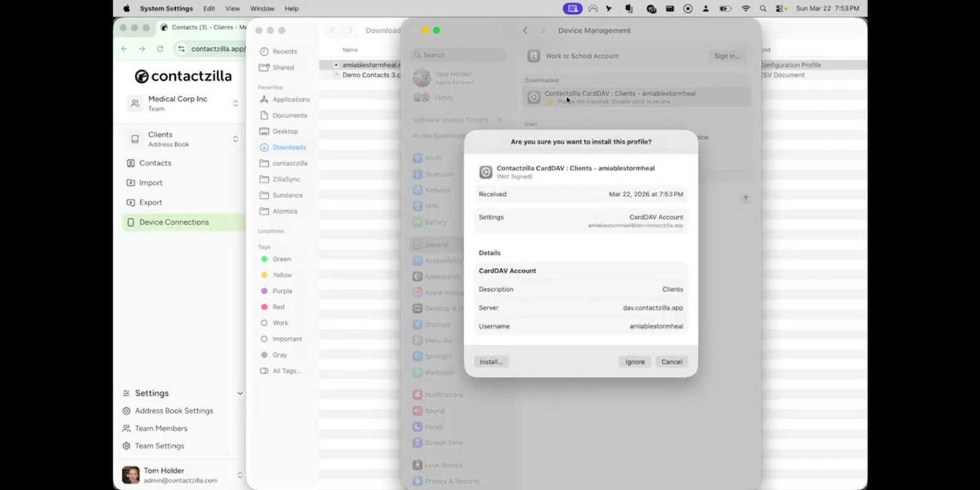Open Notifications settings in the sidebar
Screen dimensions: 980x490
point(437,395)
